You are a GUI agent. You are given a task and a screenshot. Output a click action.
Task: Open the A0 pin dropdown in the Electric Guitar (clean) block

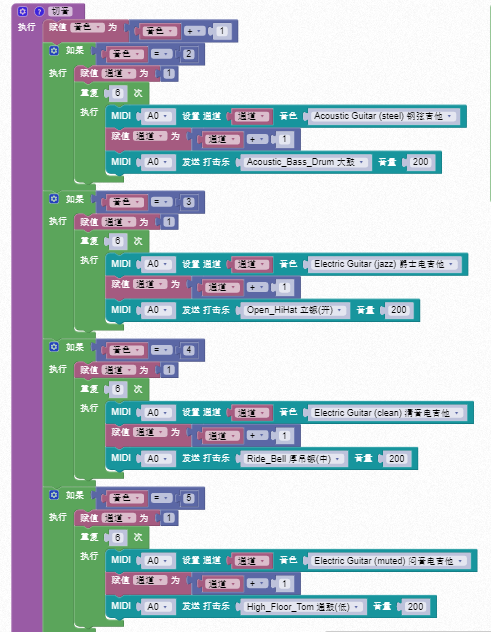click(158, 413)
